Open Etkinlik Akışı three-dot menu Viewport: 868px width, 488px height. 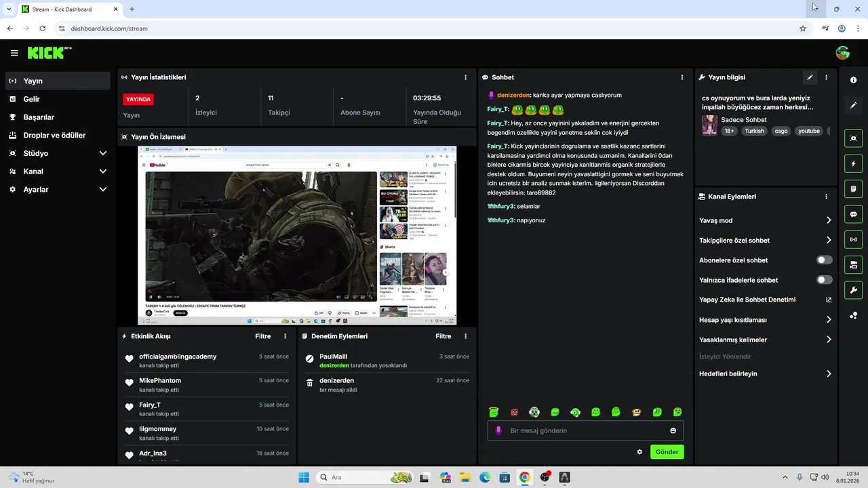click(x=285, y=336)
